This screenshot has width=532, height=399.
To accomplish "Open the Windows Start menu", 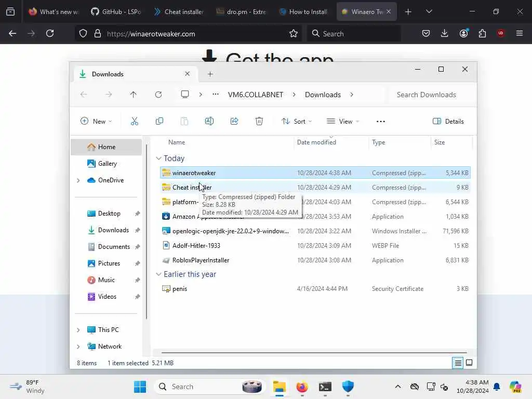I will [140, 387].
